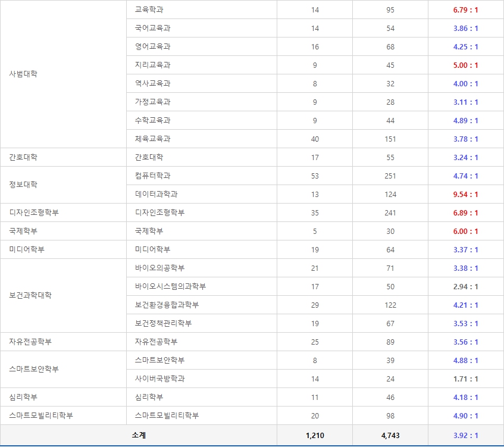504x447 pixels.
Task: Click the 국어교육과 row name
Action: tap(153, 28)
